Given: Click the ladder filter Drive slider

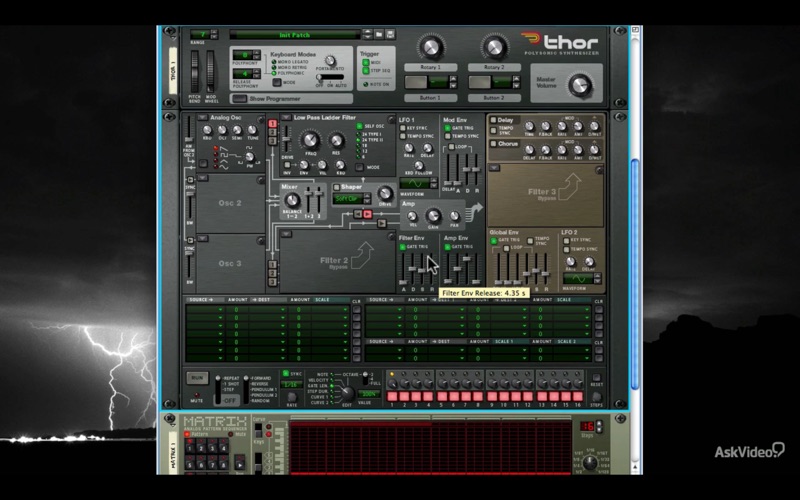Looking at the screenshot, I should 286,139.
